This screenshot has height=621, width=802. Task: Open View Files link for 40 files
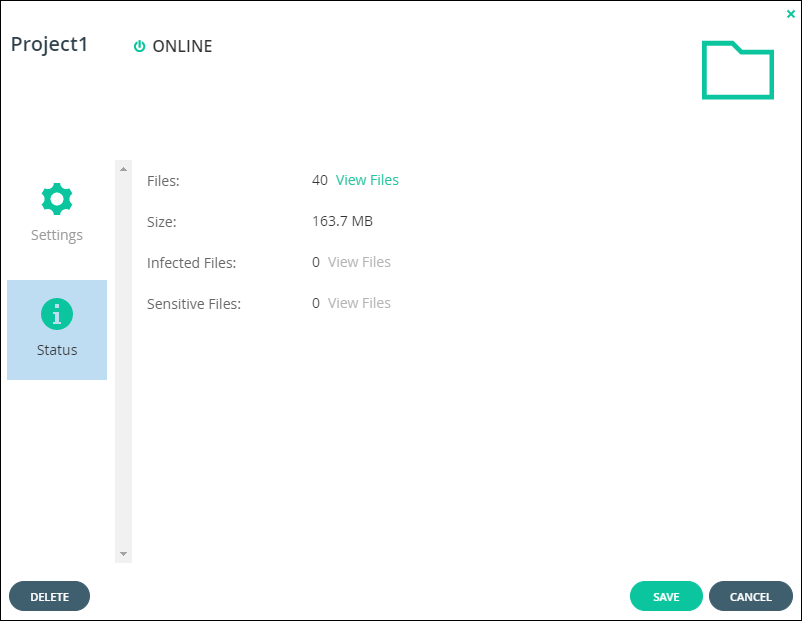click(x=367, y=180)
